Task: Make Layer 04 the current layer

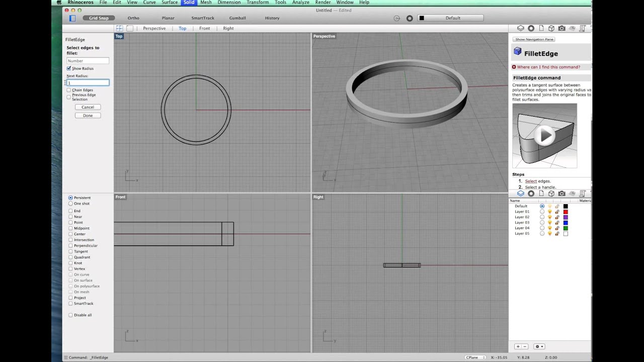Action: pyautogui.click(x=542, y=228)
